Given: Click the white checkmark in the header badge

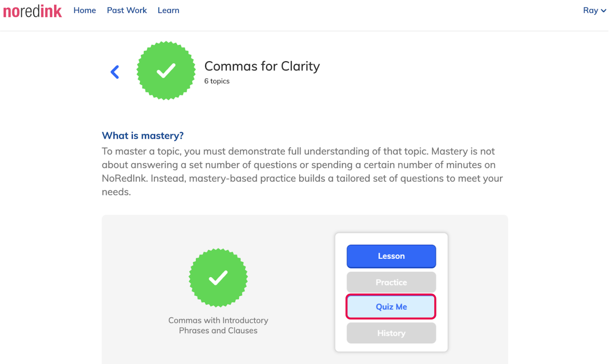Looking at the screenshot, I should [x=166, y=71].
